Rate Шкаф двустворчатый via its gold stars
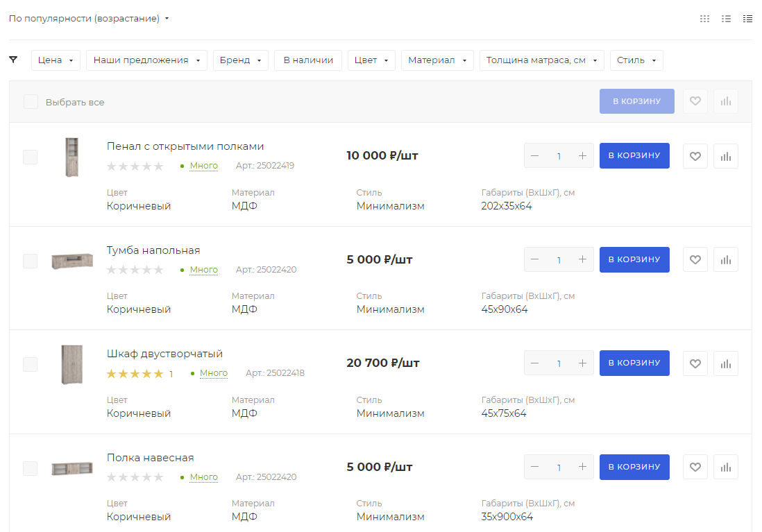 click(x=135, y=374)
